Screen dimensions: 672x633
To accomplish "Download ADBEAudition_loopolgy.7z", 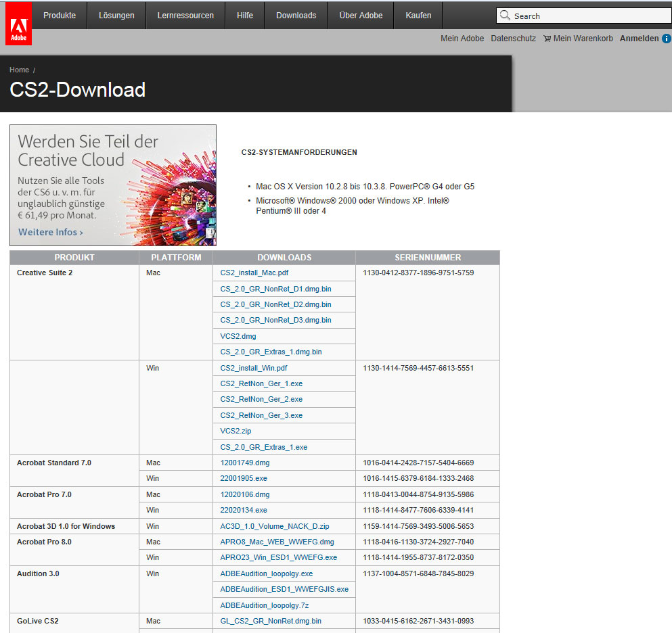I will coord(265,605).
